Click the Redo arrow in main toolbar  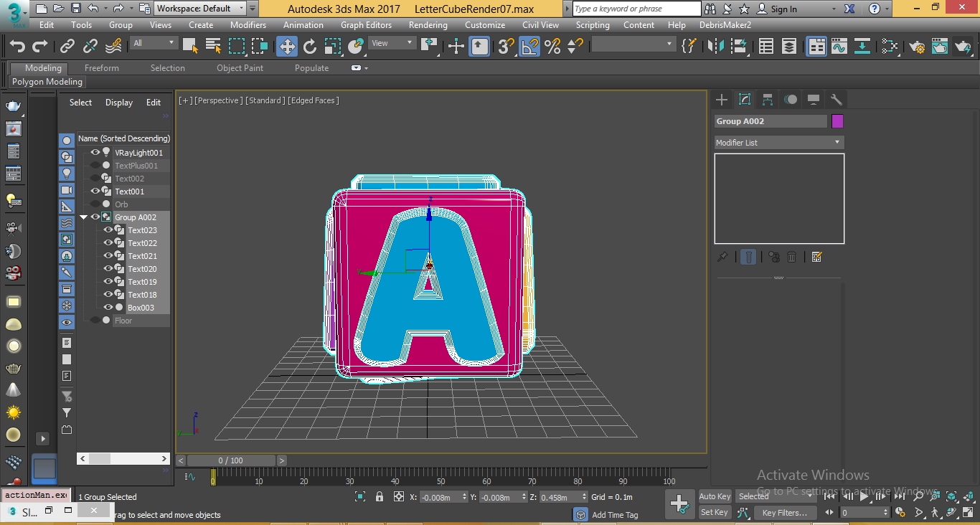point(40,47)
